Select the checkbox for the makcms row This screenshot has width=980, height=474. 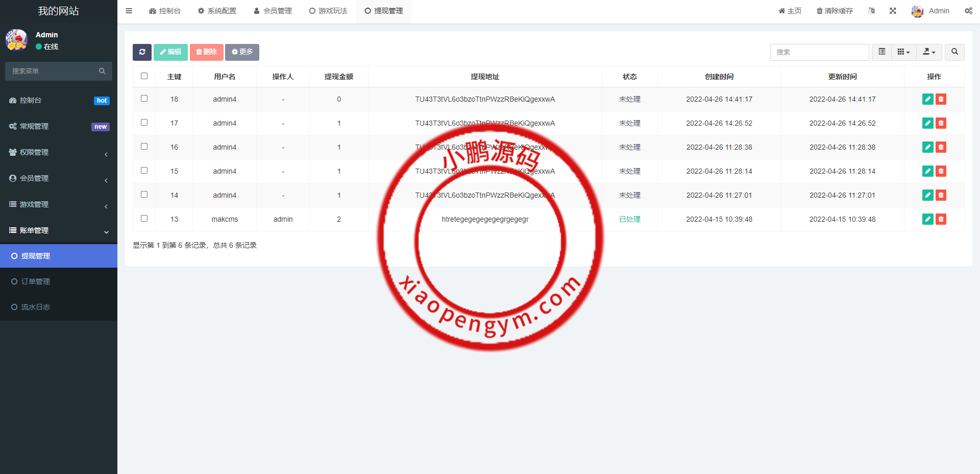pyautogui.click(x=144, y=219)
